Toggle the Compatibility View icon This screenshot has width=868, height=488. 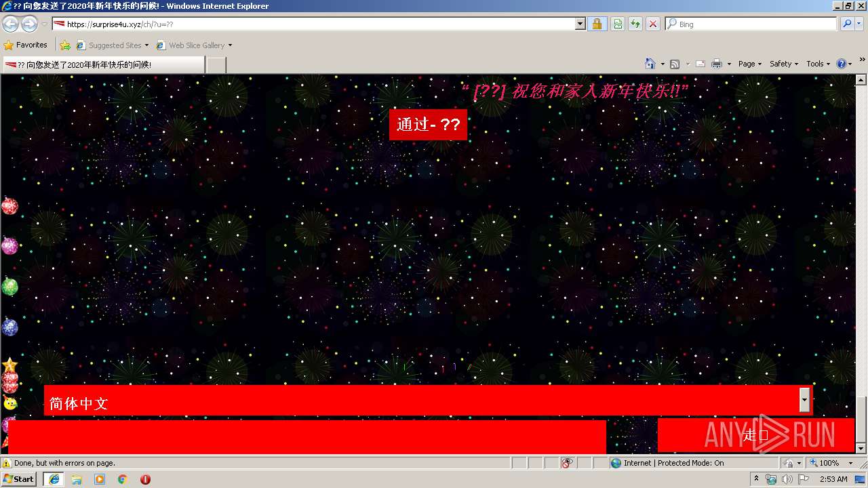(x=618, y=24)
